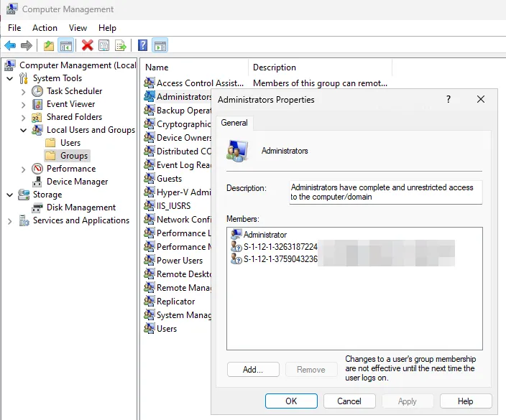The width and height of the screenshot is (506, 420).
Task: Click the Task Scheduler clock icon
Action: click(x=37, y=91)
